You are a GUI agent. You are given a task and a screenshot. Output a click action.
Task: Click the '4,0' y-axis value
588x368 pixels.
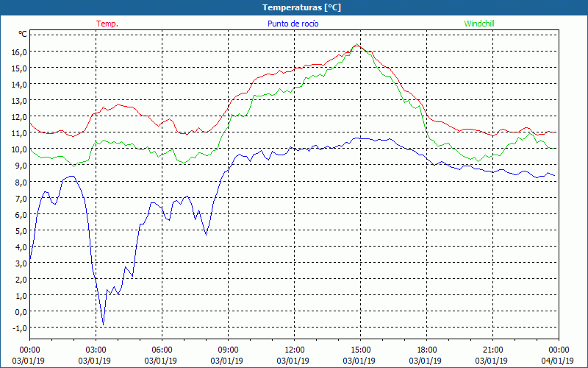pos(21,247)
